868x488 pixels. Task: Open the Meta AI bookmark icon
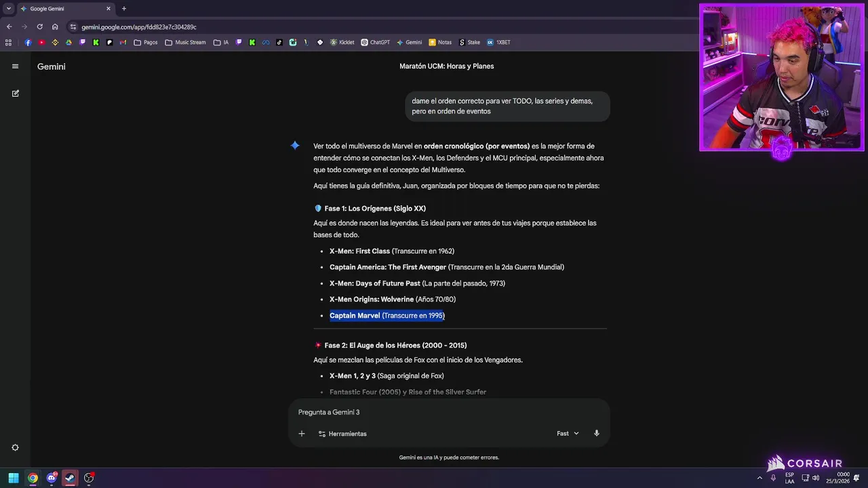pos(266,42)
